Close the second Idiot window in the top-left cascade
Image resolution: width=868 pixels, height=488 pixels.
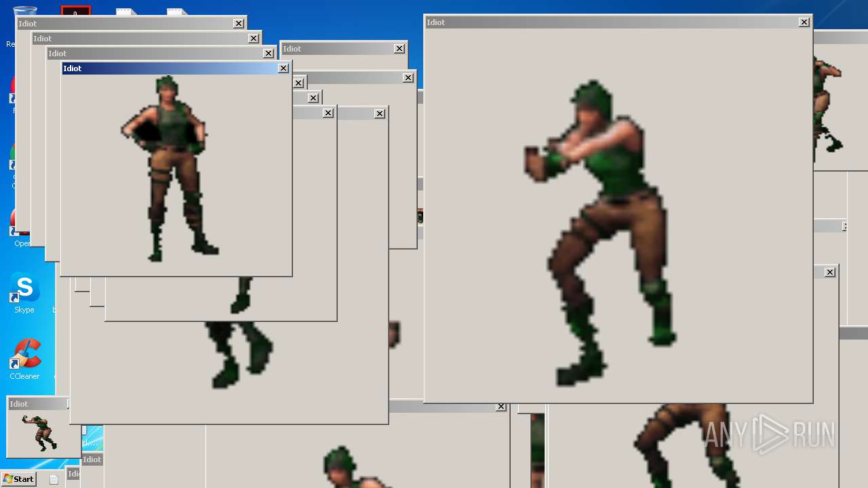[254, 39]
